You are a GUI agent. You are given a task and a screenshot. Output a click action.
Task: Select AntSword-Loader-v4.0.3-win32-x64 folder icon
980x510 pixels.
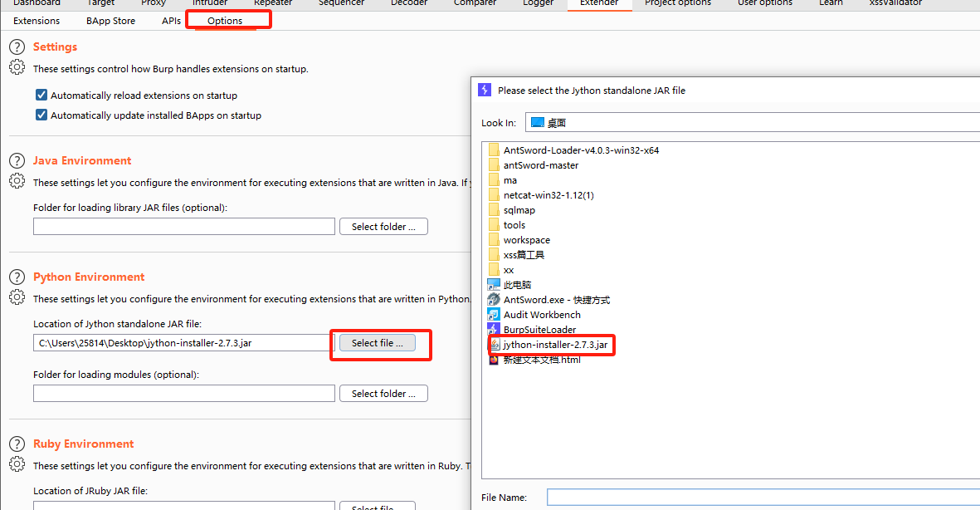coord(494,150)
